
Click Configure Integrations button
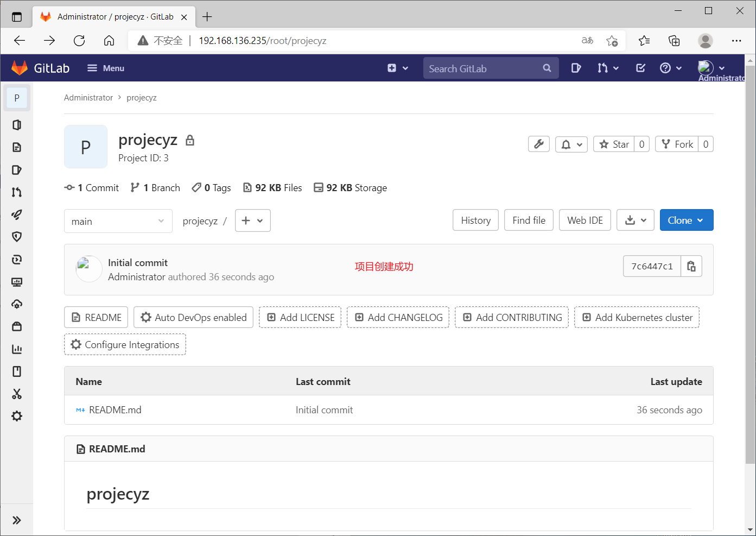point(125,344)
